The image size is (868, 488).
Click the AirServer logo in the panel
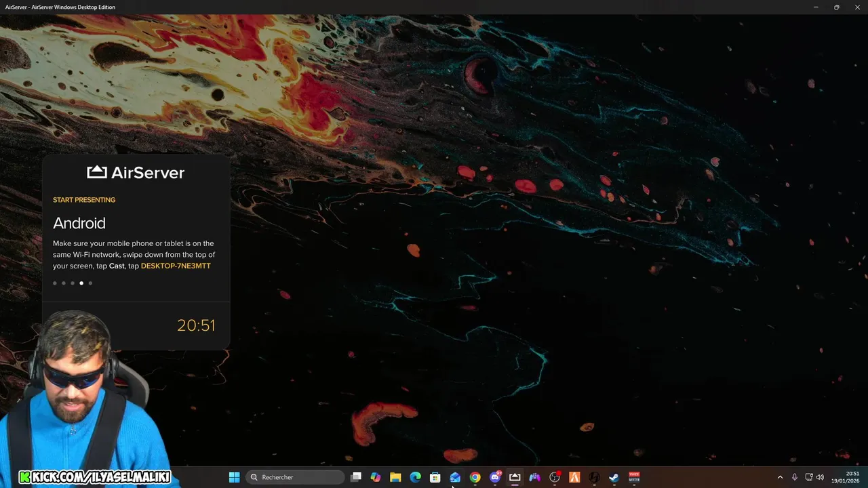pos(136,172)
